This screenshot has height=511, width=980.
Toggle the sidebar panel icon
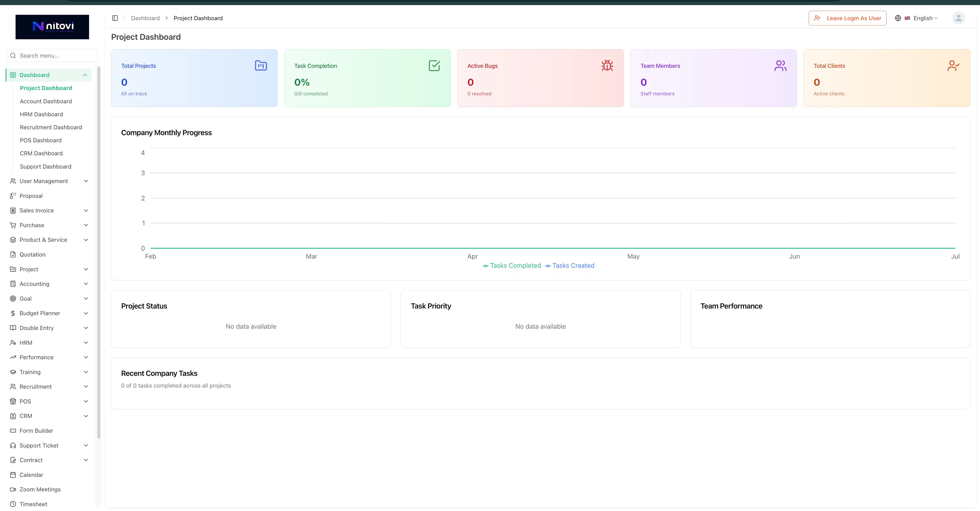click(x=115, y=18)
